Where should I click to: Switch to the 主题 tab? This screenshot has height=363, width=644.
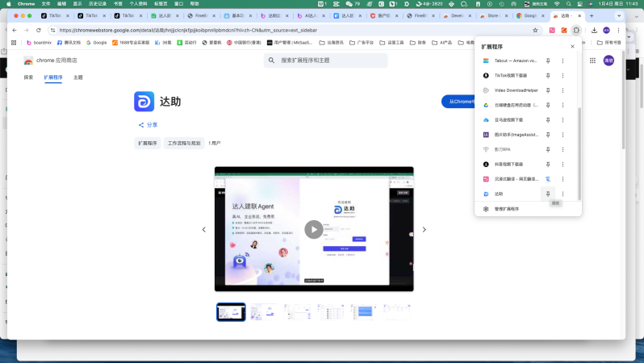point(78,77)
